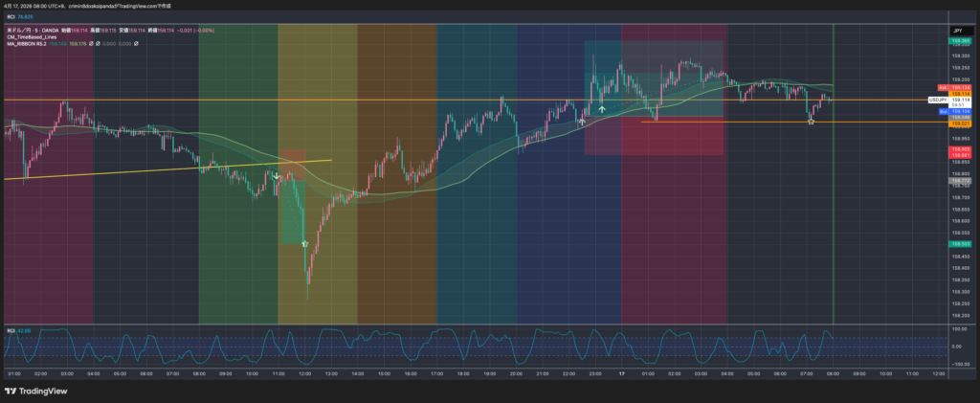
Task: Click the red Ask price tag
Action: (959, 87)
